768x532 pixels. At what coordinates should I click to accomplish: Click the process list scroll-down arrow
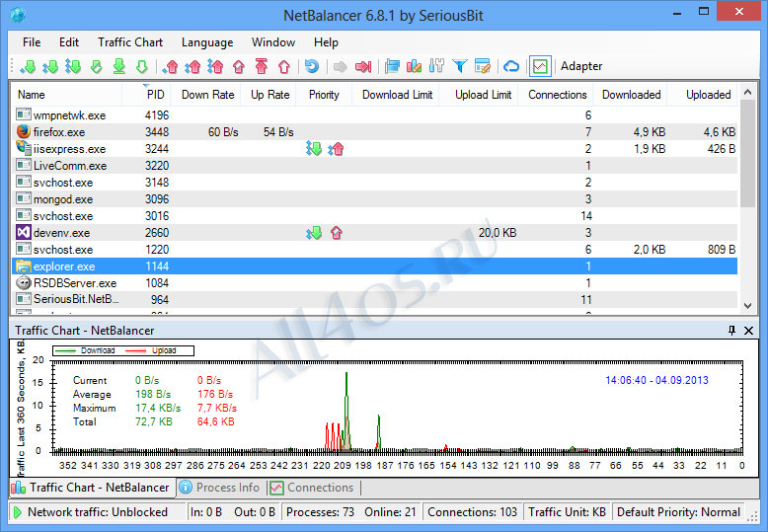click(x=747, y=306)
